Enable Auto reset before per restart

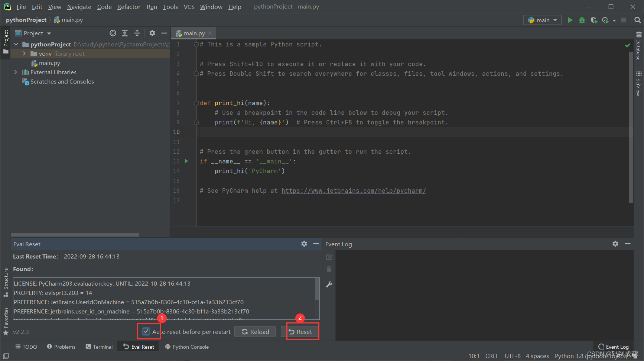tap(146, 331)
